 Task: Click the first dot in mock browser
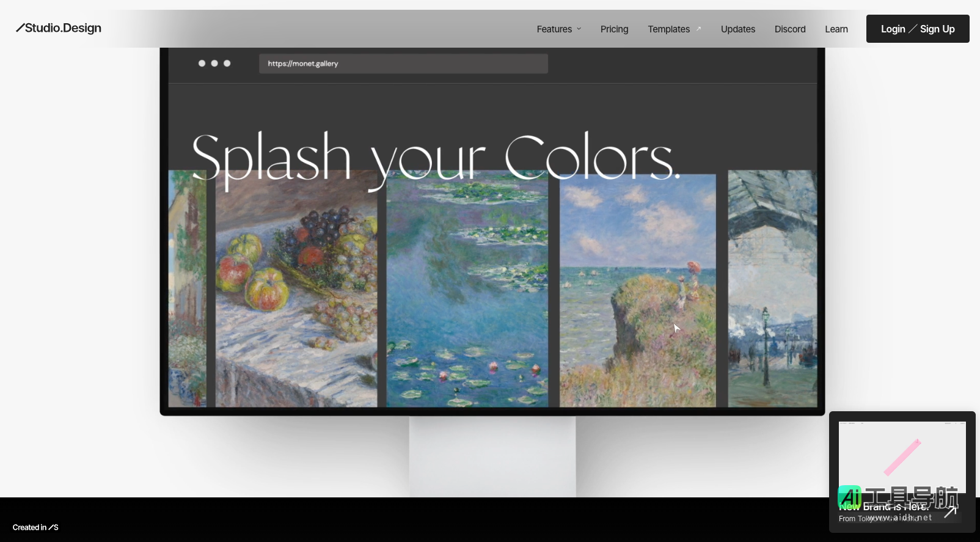[202, 64]
